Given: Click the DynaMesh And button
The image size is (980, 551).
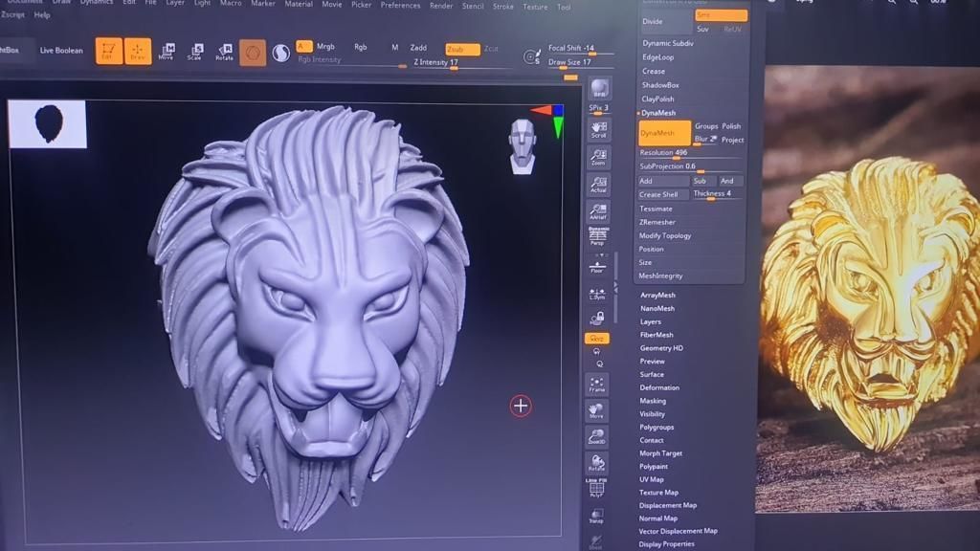Looking at the screenshot, I should [730, 181].
